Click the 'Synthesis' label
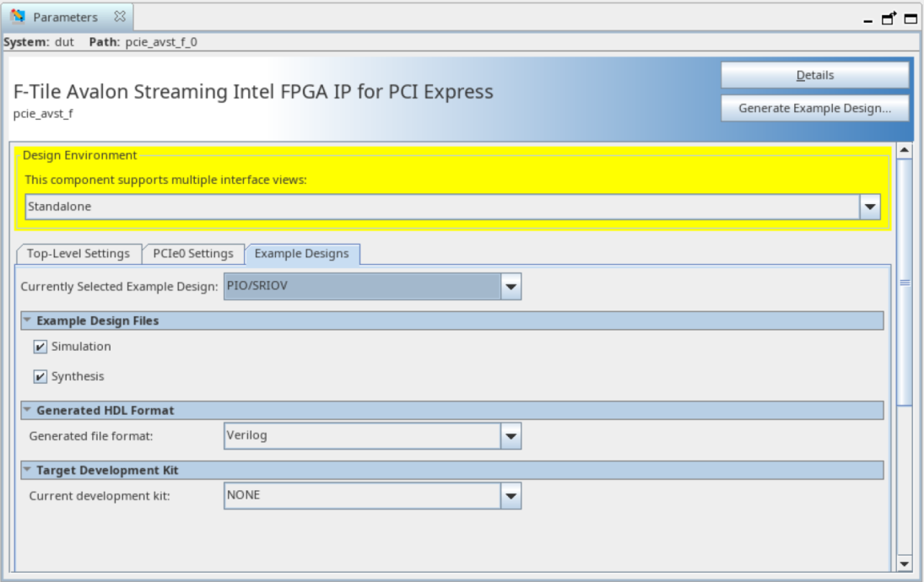The width and height of the screenshot is (924, 582). point(78,376)
